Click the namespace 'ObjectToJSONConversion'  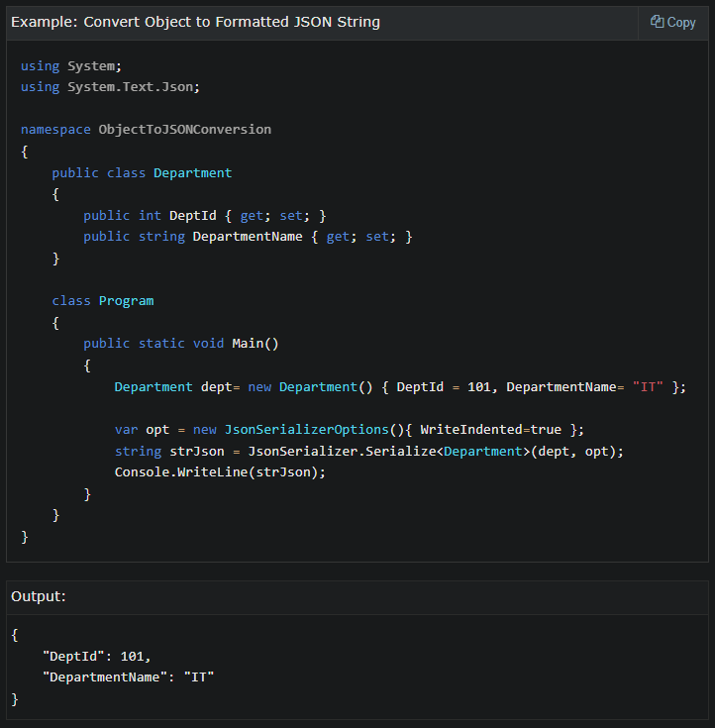pos(185,129)
